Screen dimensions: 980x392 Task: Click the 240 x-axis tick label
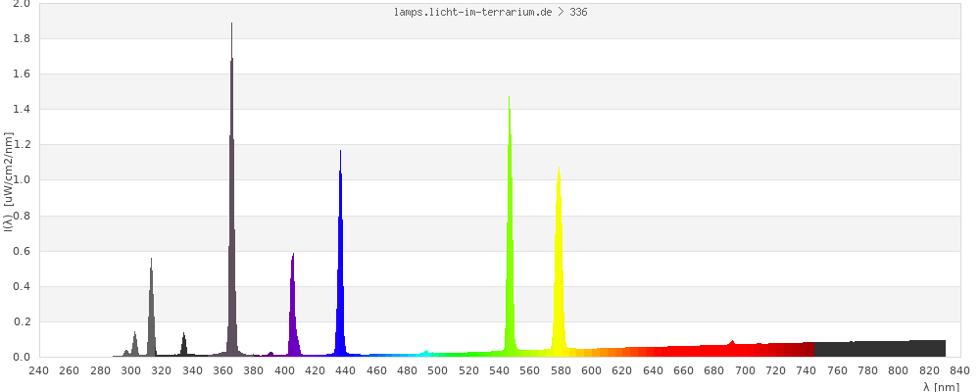click(38, 370)
